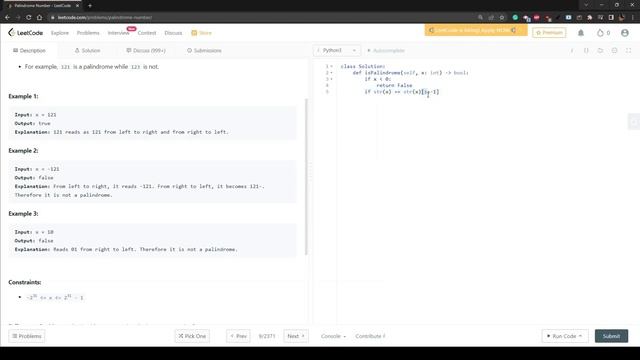Click the browser address bar
This screenshot has width=640, height=360.
pyautogui.click(x=261, y=18)
